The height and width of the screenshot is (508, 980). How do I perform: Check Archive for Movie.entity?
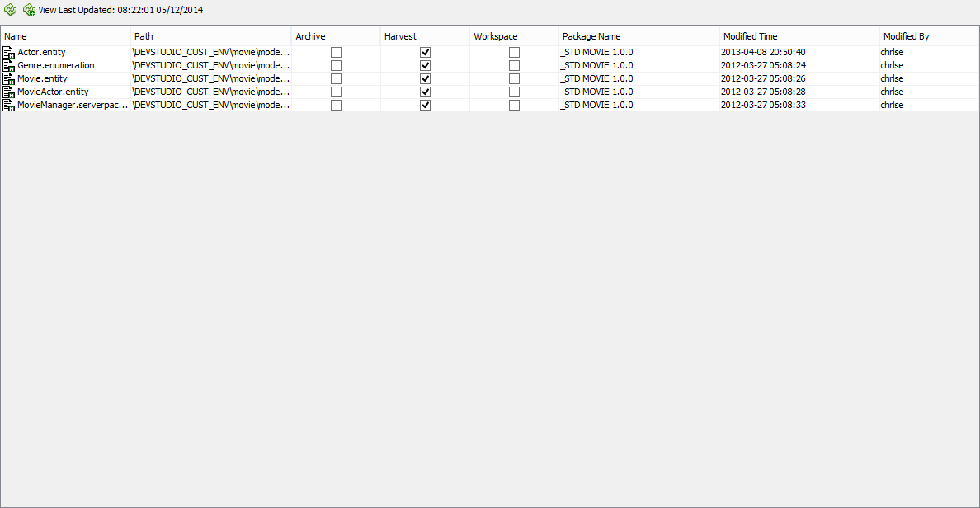pos(337,78)
